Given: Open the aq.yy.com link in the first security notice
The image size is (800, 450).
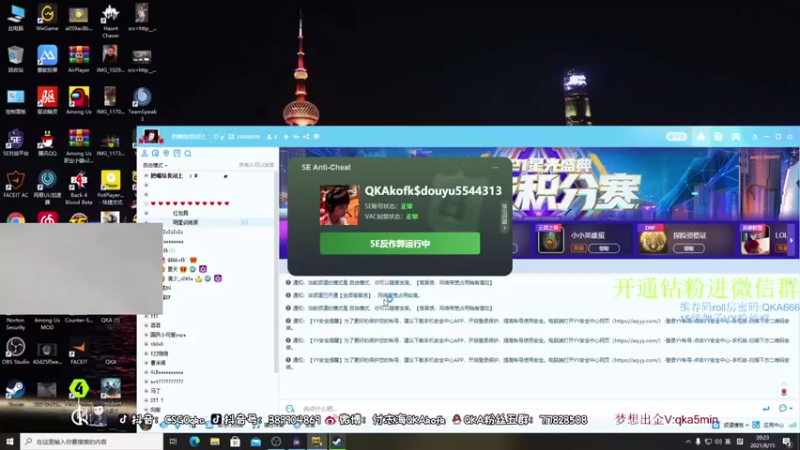Looking at the screenshot, I should 636,321.
